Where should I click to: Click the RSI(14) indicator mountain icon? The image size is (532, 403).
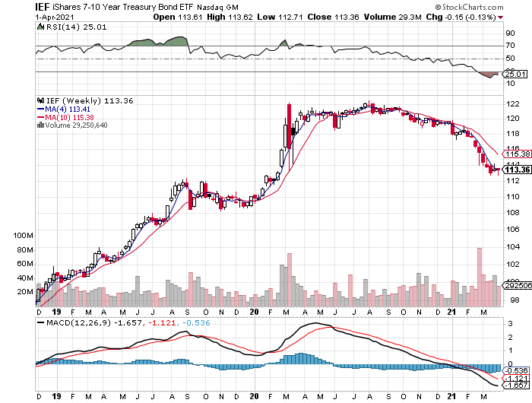pos(40,27)
